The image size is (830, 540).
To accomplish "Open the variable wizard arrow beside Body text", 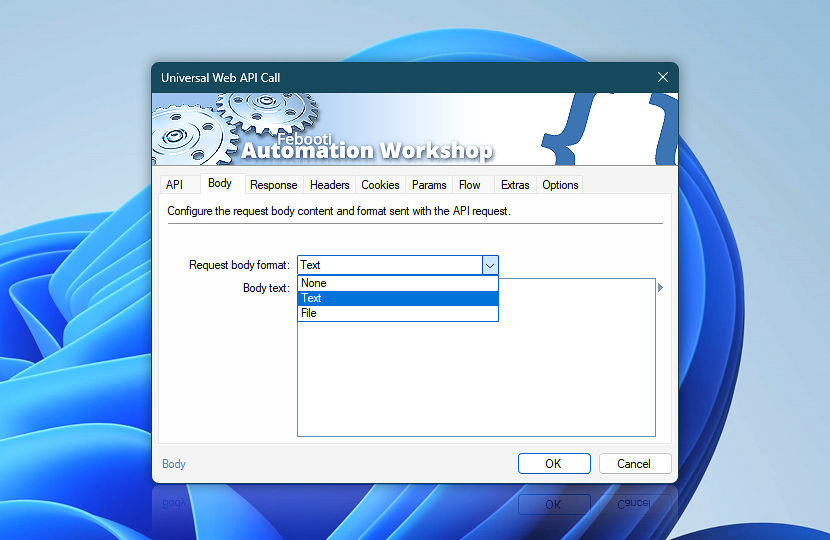I will coord(660,287).
